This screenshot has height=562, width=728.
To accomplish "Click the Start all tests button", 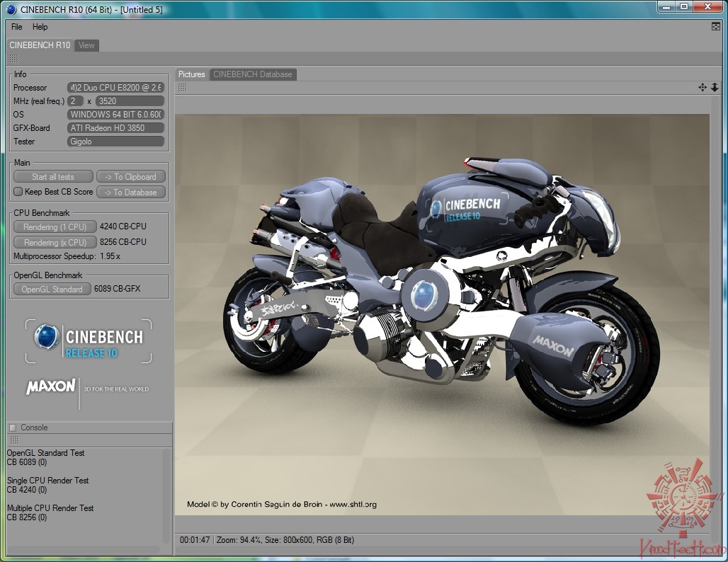I will click(x=53, y=177).
